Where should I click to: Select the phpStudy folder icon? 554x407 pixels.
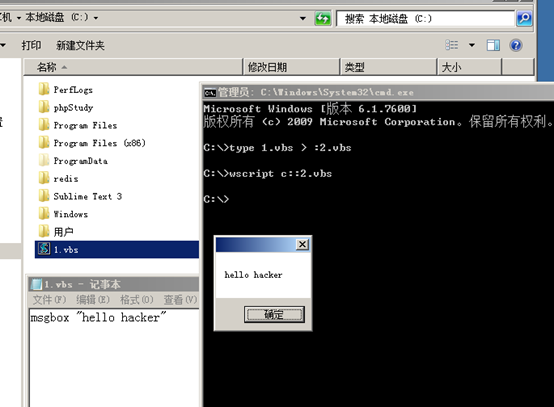click(44, 107)
